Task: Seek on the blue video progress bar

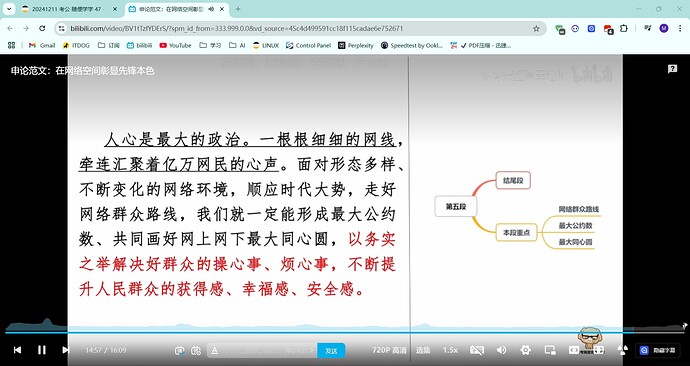Action: [345, 333]
